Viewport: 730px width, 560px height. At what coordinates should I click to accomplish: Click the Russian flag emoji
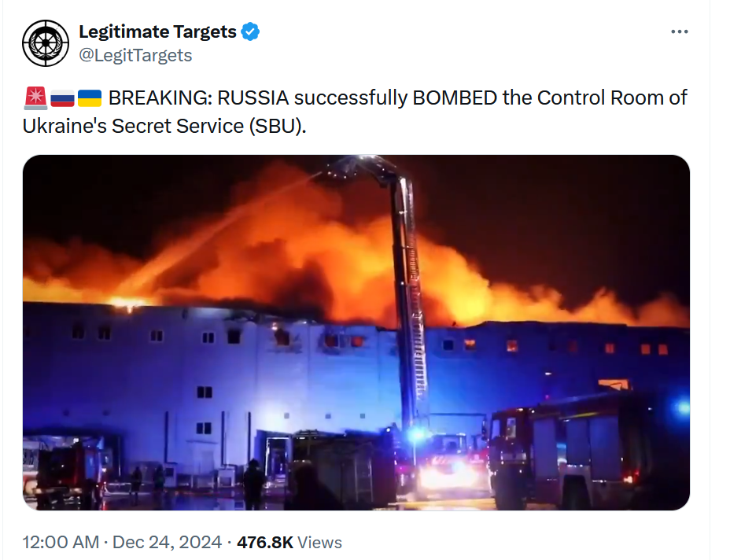[x=62, y=98]
